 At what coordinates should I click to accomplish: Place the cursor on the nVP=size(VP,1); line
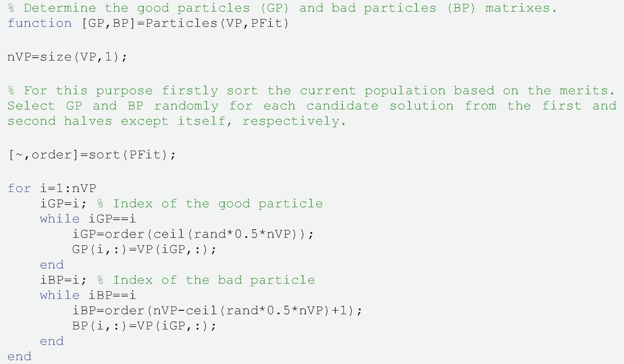(x=68, y=57)
